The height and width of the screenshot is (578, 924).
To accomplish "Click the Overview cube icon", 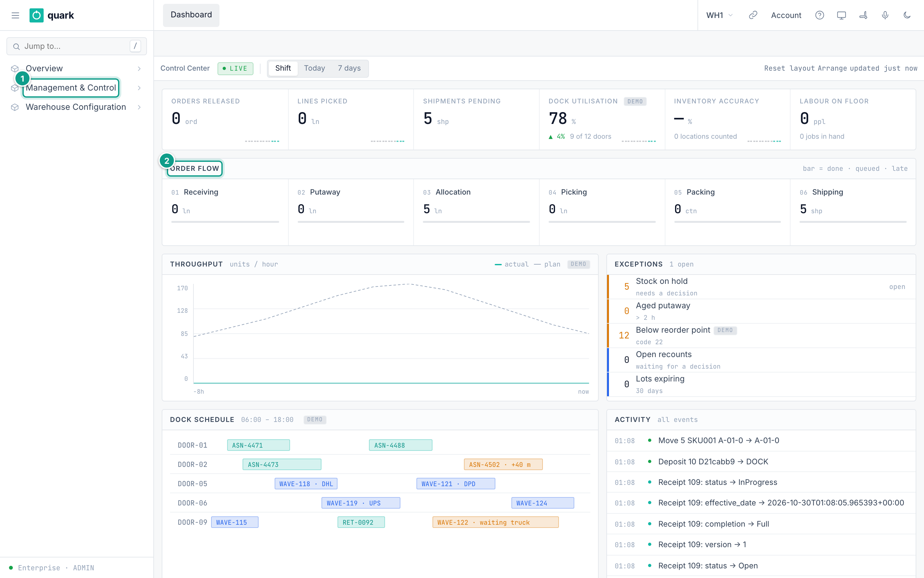I will 15,68.
